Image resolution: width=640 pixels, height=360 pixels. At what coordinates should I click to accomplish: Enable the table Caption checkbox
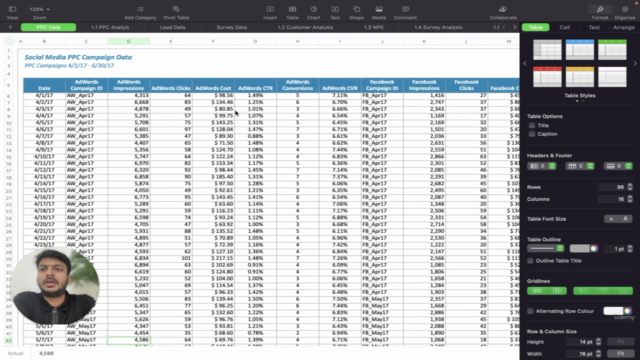coord(532,134)
